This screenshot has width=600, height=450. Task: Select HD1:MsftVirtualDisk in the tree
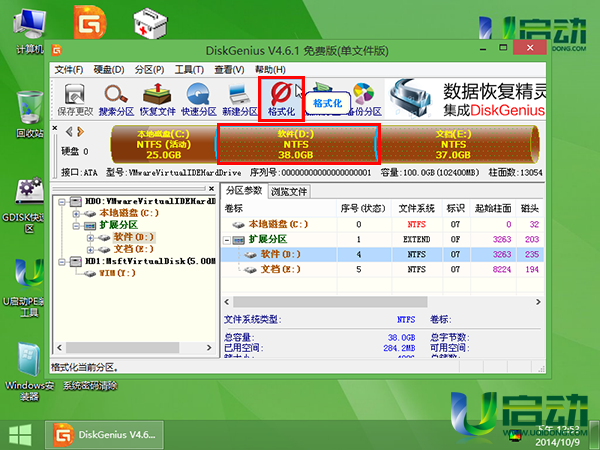click(150, 262)
